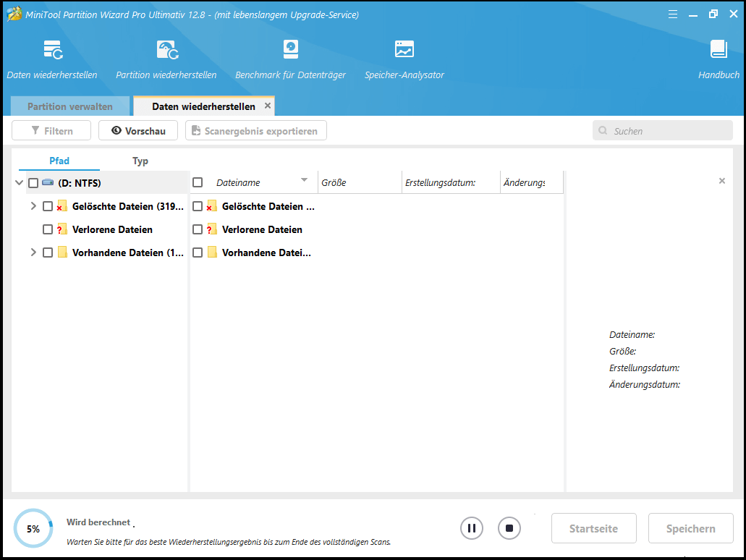
Task: Click Verlorene Dateien folder icon in file list
Action: [212, 229]
